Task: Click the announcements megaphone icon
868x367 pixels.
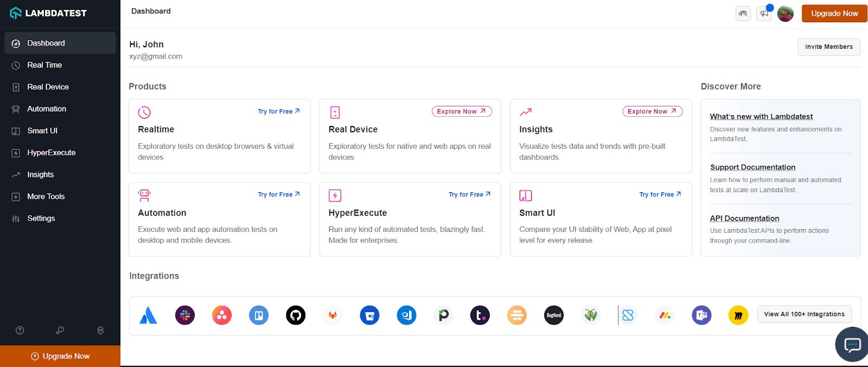Action: tap(764, 14)
